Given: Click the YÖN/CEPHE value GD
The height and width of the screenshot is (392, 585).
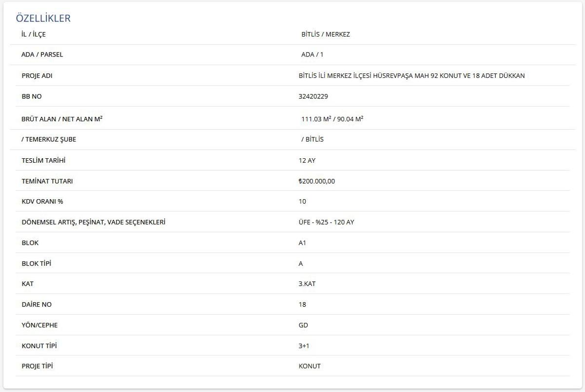Looking at the screenshot, I should tap(303, 325).
